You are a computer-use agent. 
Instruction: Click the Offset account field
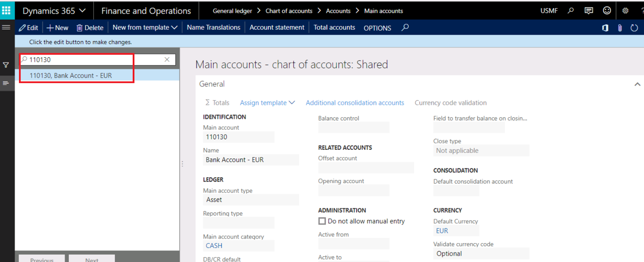tap(366, 168)
